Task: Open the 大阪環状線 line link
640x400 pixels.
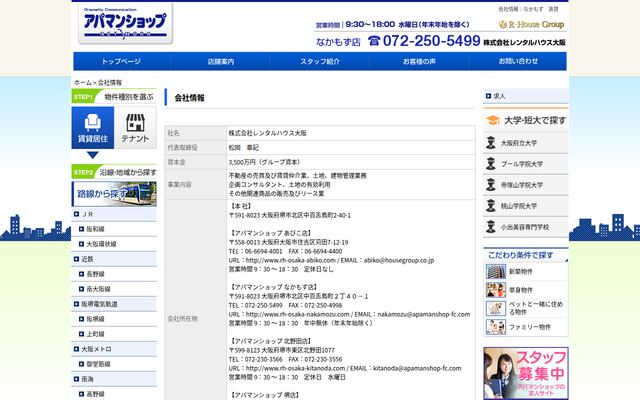Action: click(101, 244)
